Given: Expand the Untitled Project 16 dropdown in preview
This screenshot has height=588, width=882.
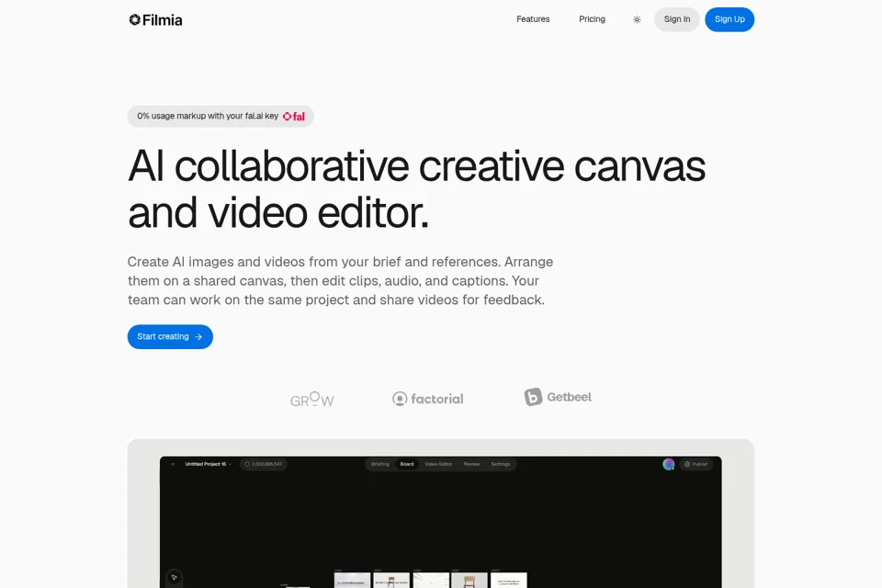Looking at the screenshot, I should point(209,464).
